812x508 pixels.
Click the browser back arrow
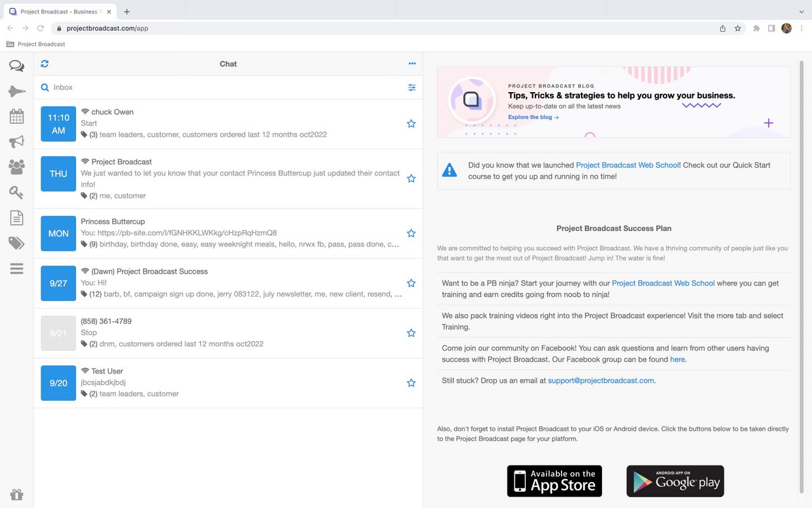pos(10,28)
